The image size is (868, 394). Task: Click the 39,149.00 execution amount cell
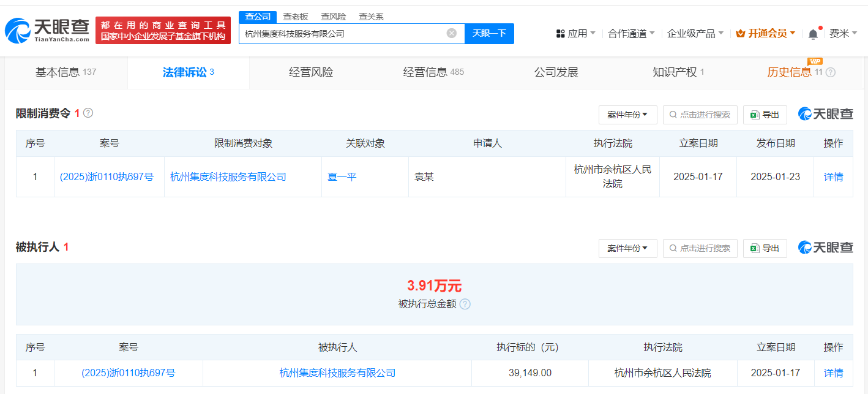[x=529, y=373]
